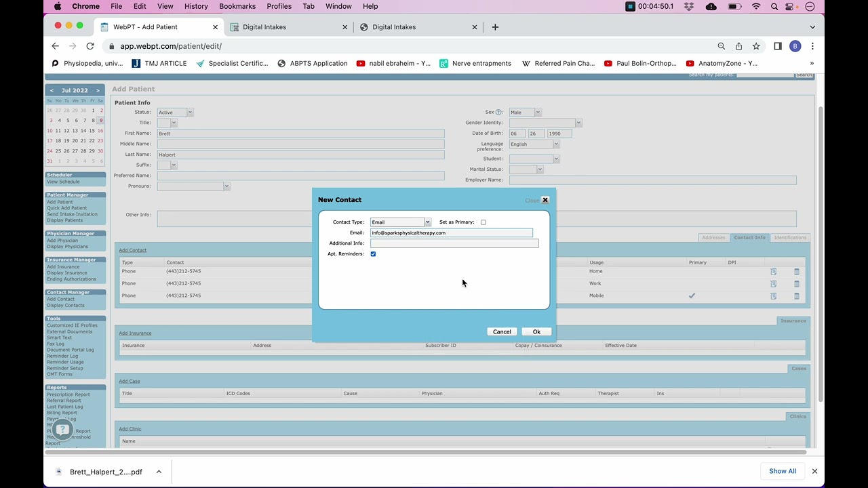Screen dimensions: 868x488
Task: Click the Email input field in dialog
Action: click(452, 232)
